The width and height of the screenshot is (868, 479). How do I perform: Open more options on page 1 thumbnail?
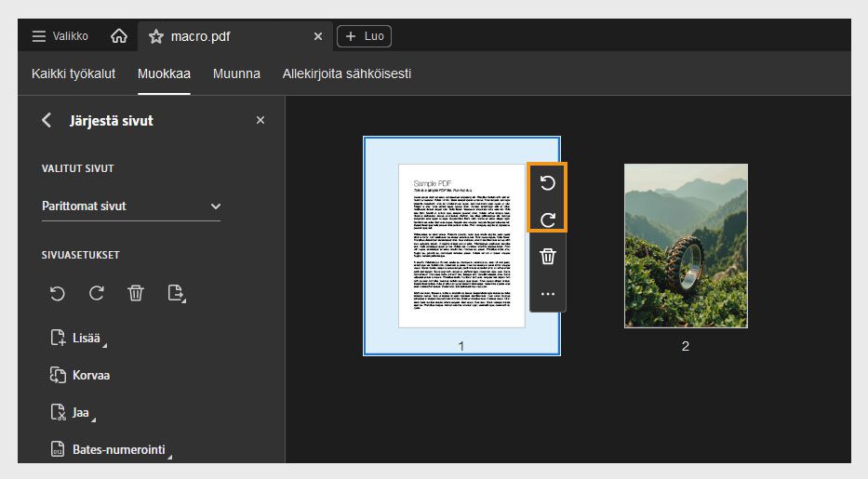coord(547,294)
